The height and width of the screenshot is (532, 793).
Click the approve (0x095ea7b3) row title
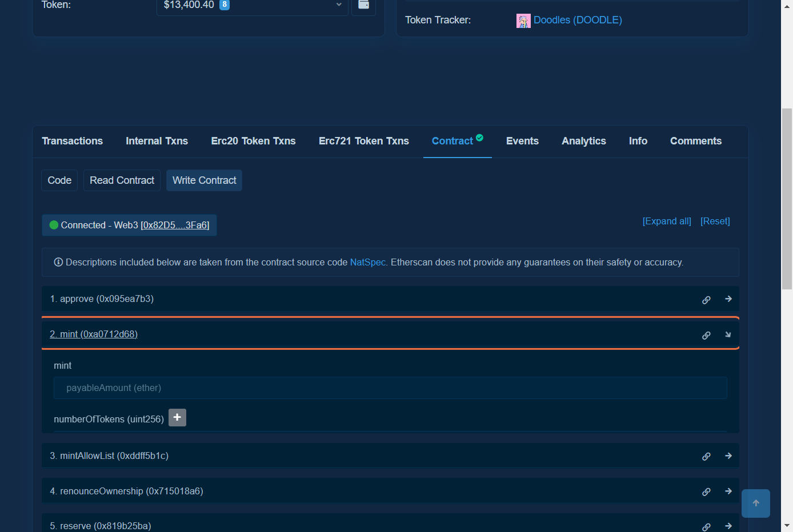(102, 299)
